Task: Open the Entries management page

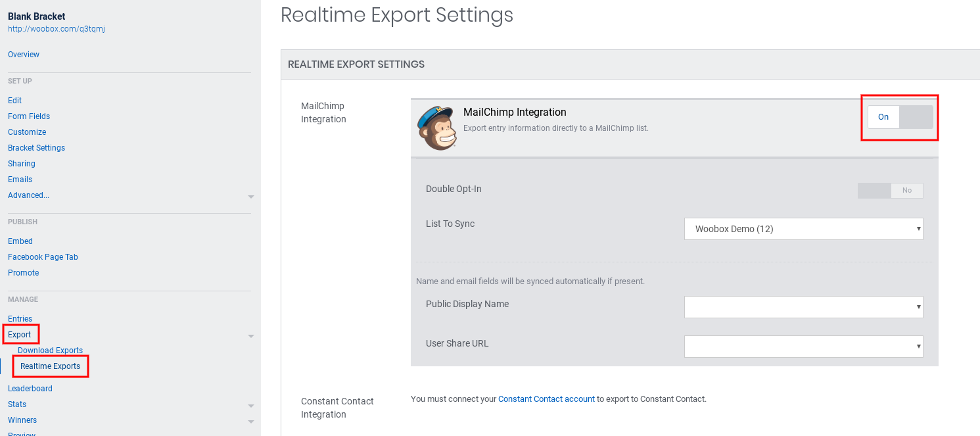Action: pyautogui.click(x=20, y=319)
